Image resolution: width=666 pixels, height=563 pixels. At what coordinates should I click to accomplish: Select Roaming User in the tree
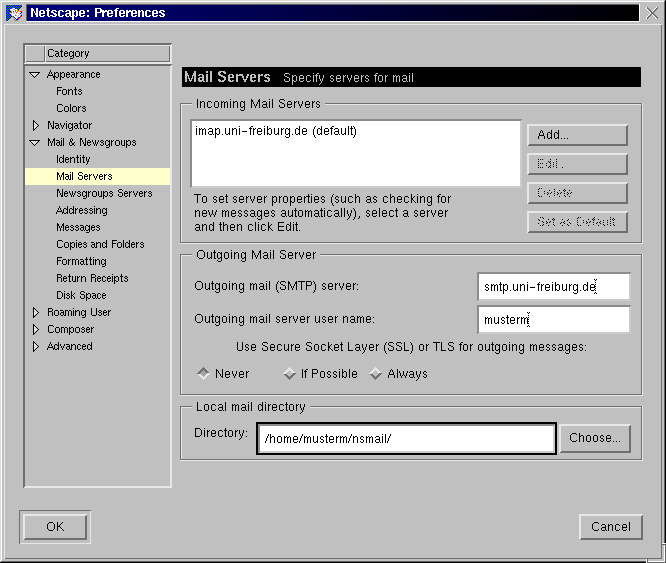tap(79, 312)
